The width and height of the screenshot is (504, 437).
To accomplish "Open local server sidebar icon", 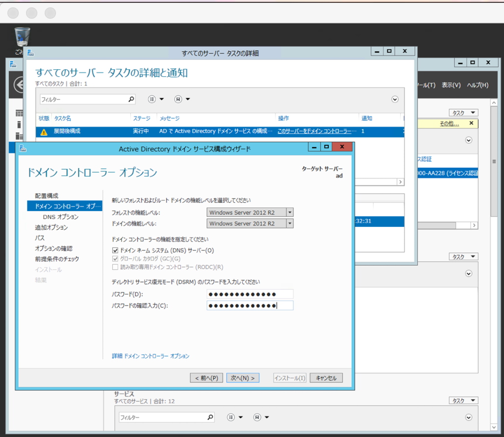I will click(x=19, y=125).
